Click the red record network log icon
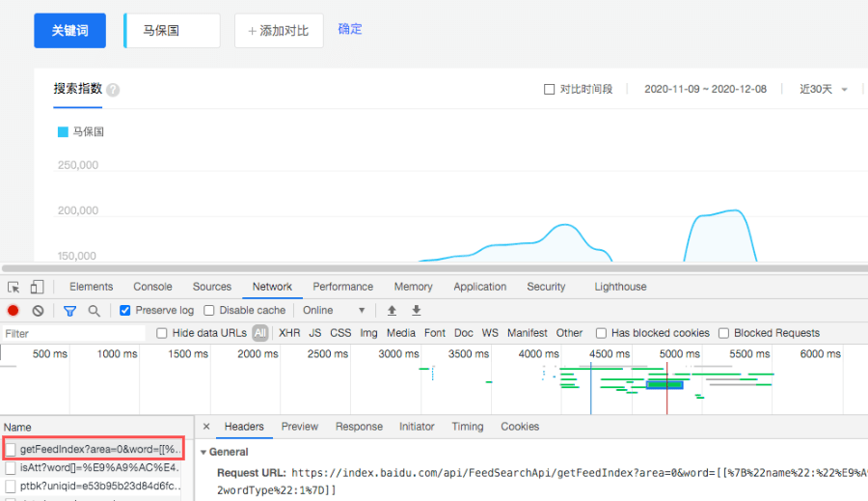Image resolution: width=868 pixels, height=501 pixels. click(x=14, y=311)
